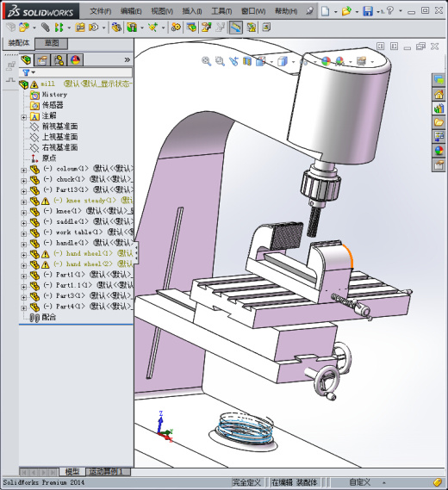Open Appearances color ball in task pane

tap(439, 151)
